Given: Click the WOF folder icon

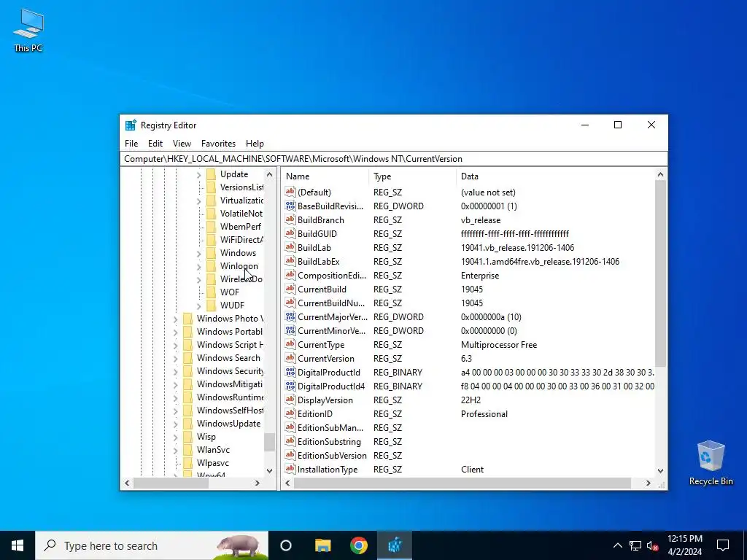Looking at the screenshot, I should pos(211,292).
